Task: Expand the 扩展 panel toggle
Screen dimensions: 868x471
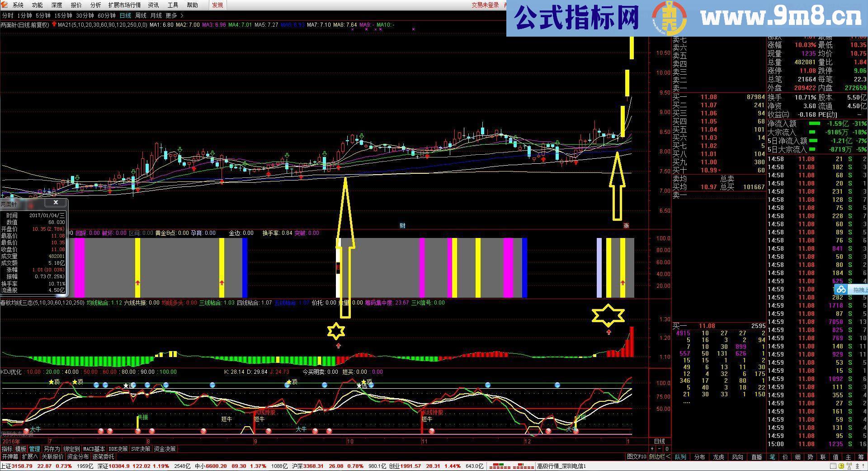Action: click(x=30, y=457)
